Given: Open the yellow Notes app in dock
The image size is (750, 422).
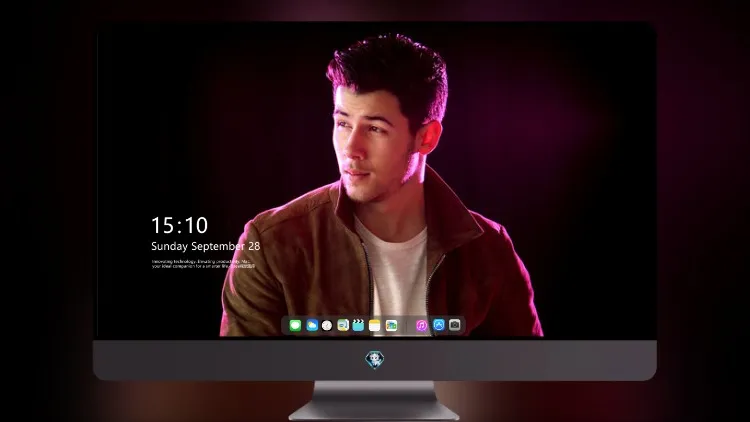Looking at the screenshot, I should 375,325.
